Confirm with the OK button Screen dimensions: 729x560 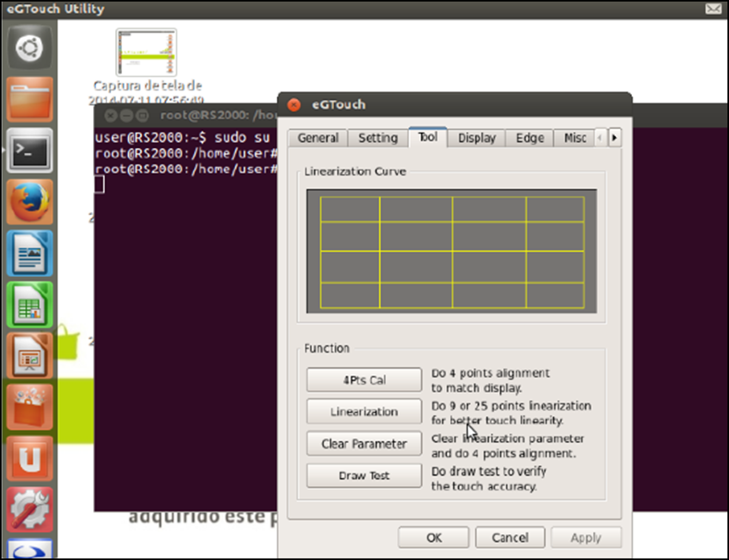[433, 538]
